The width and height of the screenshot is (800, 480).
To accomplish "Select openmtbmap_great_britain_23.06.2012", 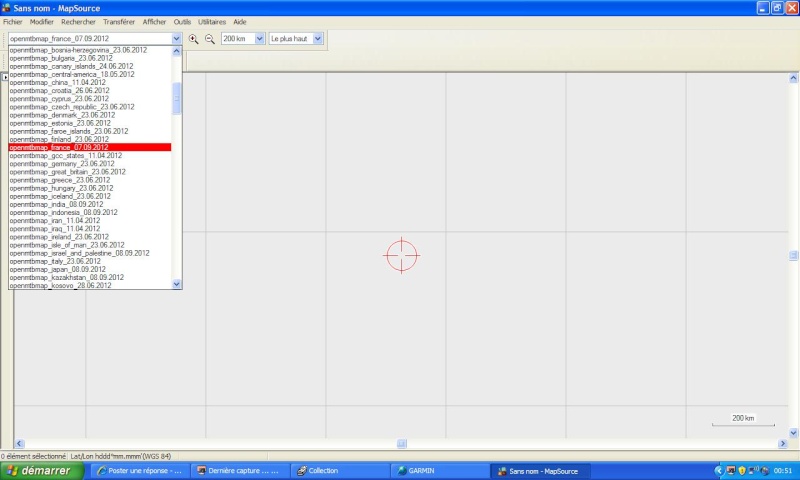I will (x=90, y=172).
